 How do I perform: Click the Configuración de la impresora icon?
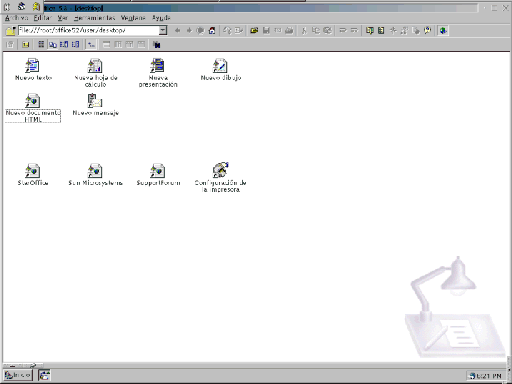pos(220,170)
